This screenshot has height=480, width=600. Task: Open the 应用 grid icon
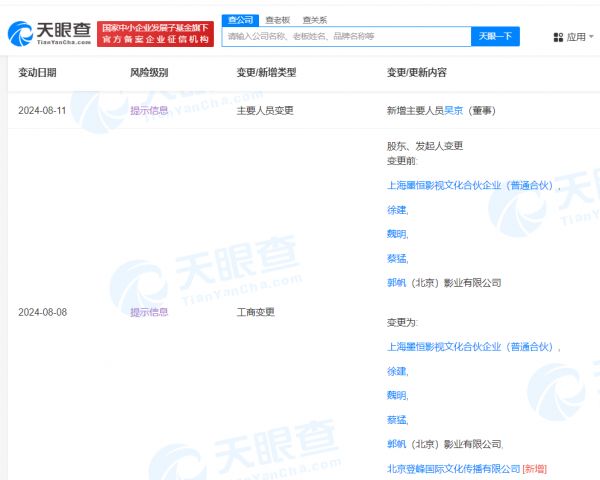[x=558, y=37]
